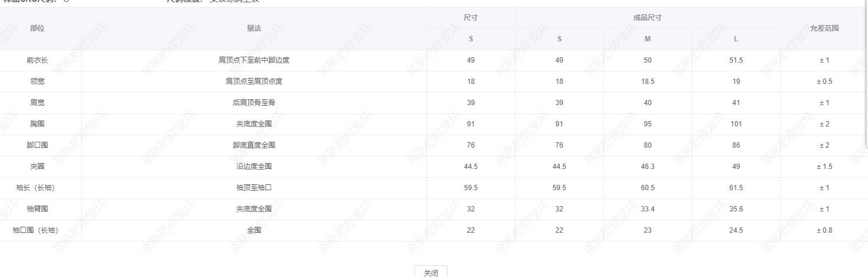Click the 部位 column header
Screen dimensions: 868x277
[x=37, y=28]
